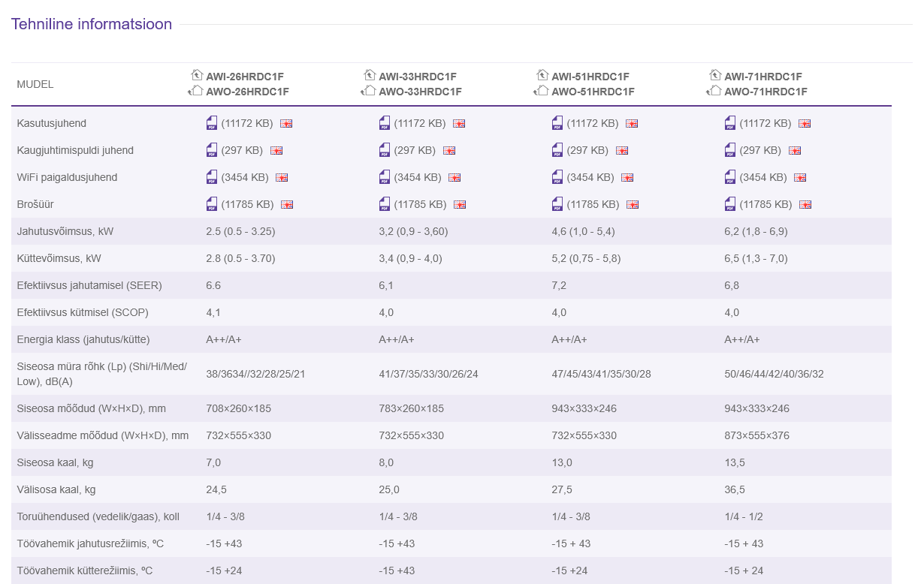Select model name AWO-71HRDC1F
Screen dimensions: 924x584
[x=765, y=92]
